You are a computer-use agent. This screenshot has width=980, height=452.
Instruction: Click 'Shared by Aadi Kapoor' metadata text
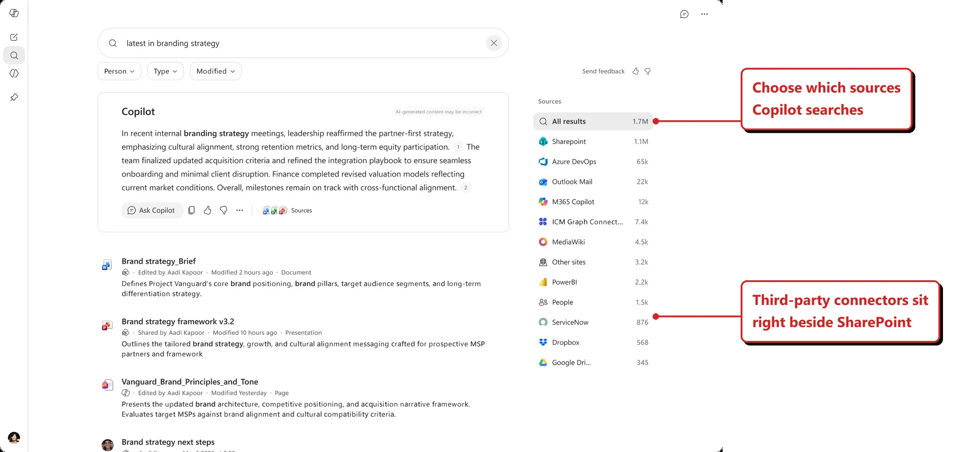(x=171, y=333)
